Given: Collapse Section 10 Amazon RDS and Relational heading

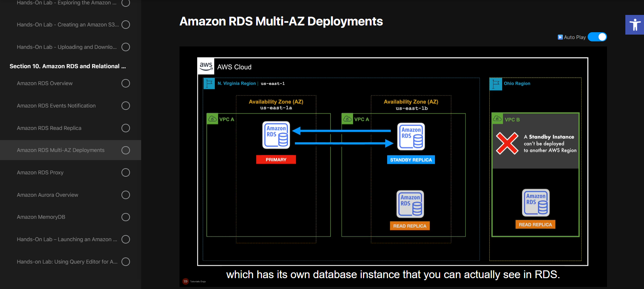Looking at the screenshot, I should [68, 66].
